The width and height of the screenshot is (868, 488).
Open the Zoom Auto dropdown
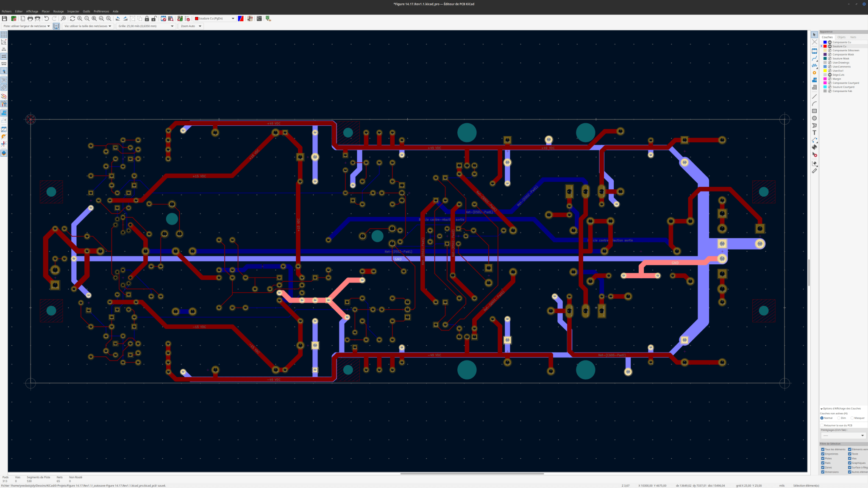(x=191, y=26)
